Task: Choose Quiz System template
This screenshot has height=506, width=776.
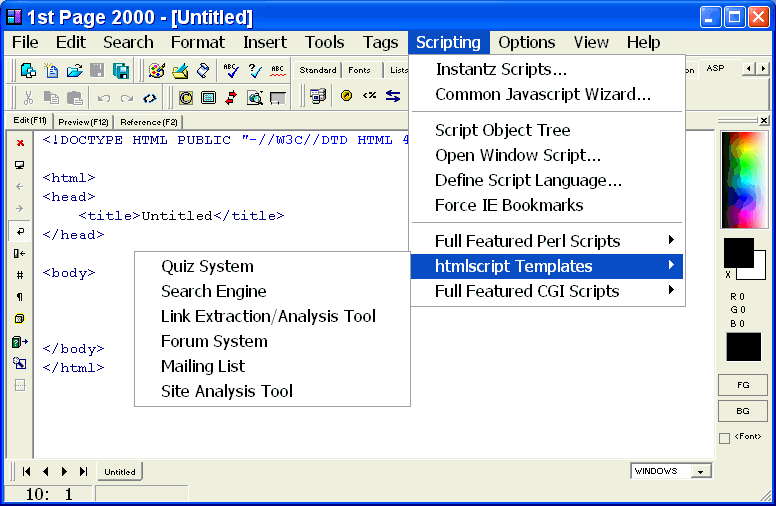Action: (272, 266)
